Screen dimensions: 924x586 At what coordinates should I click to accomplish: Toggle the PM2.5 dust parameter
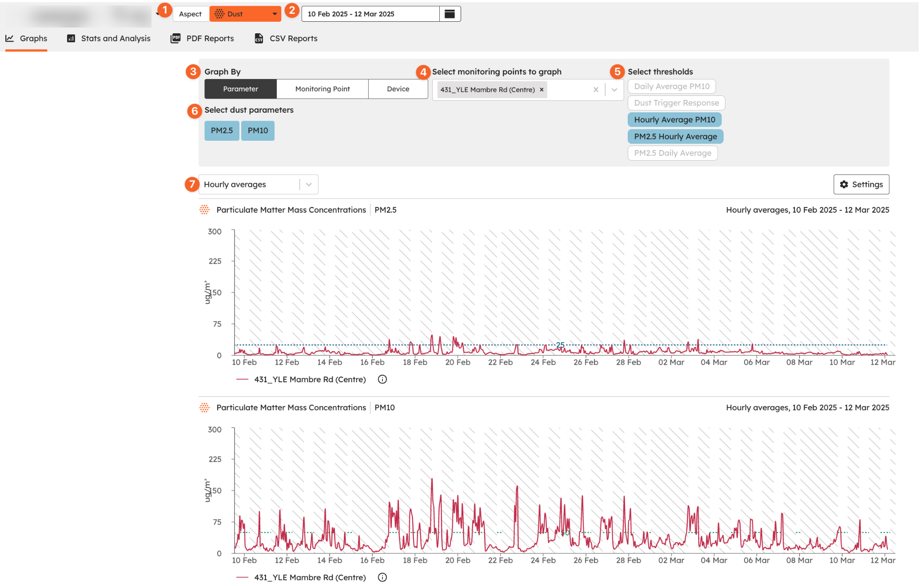tap(222, 131)
